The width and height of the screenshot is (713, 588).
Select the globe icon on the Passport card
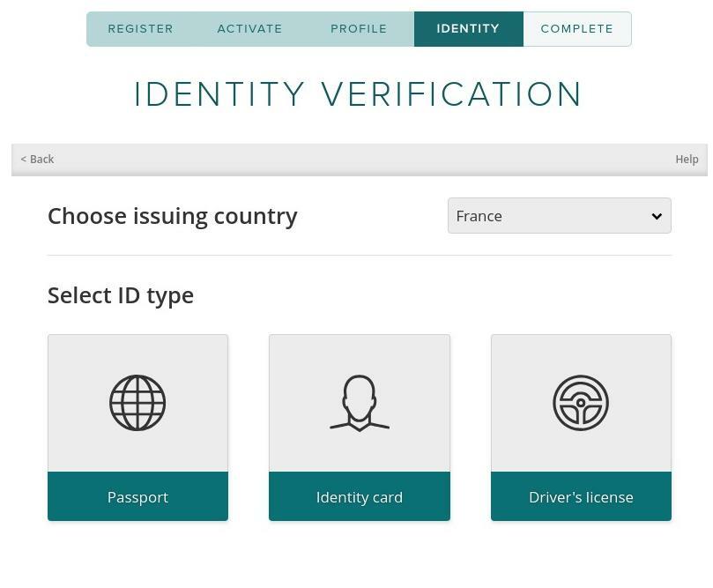click(x=137, y=403)
